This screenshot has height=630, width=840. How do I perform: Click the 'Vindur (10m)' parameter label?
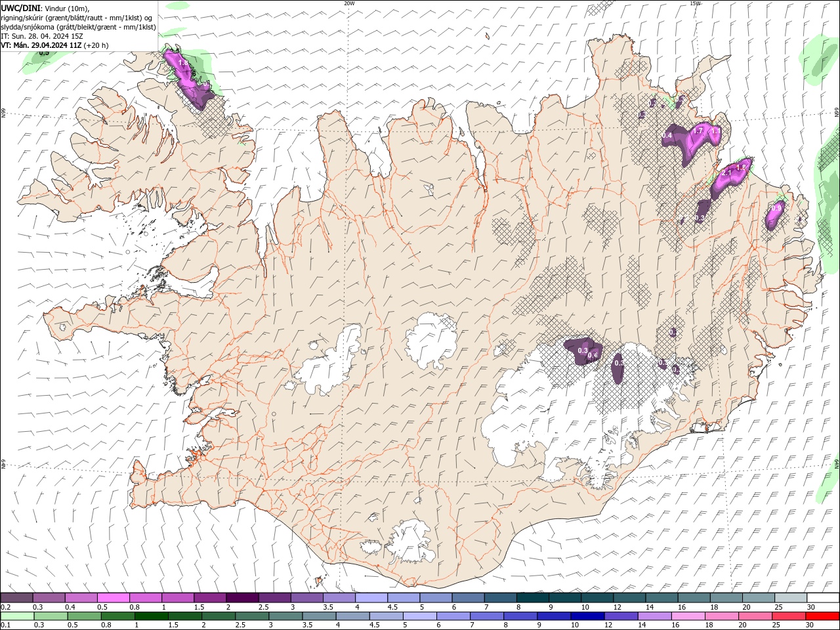point(68,8)
